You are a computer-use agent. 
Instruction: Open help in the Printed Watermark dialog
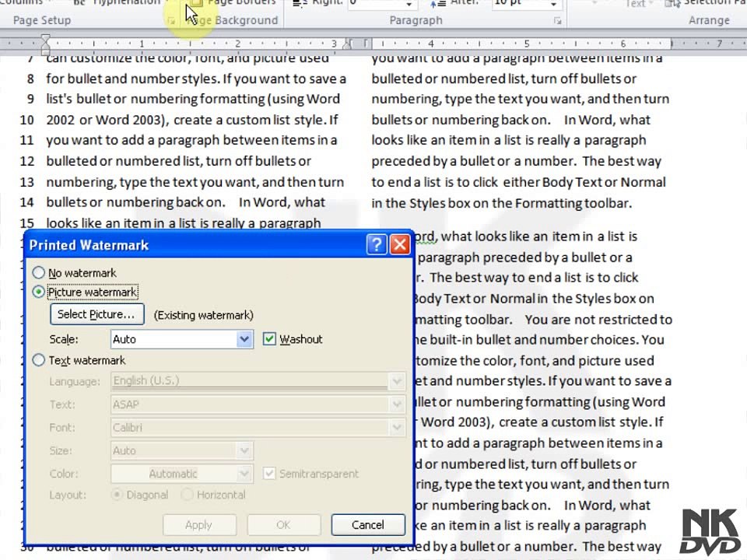pyautogui.click(x=377, y=245)
